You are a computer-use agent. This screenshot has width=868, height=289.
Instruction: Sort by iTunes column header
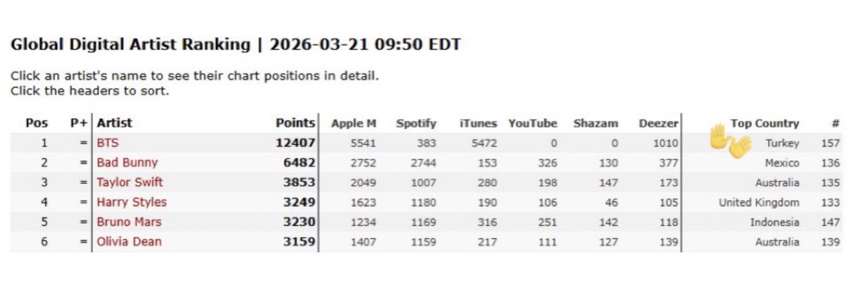[x=478, y=123]
